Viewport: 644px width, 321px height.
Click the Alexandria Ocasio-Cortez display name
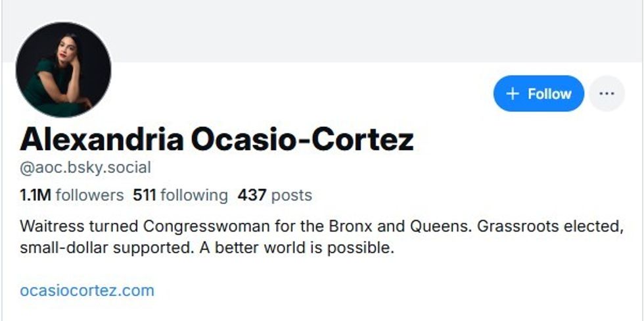[217, 139]
